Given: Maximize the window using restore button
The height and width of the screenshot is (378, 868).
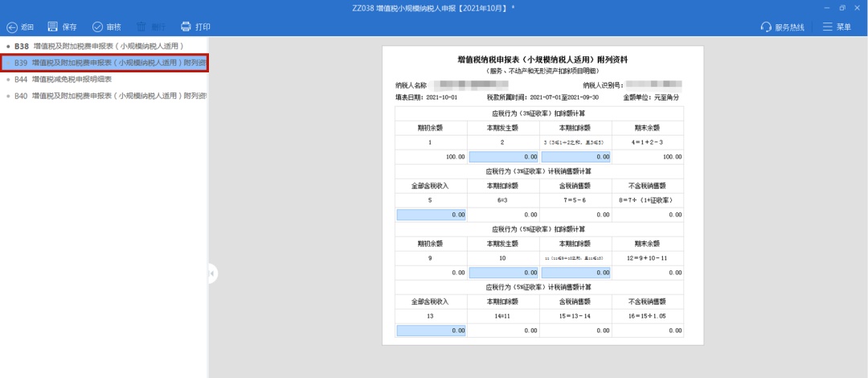Looking at the screenshot, I should [841, 7].
